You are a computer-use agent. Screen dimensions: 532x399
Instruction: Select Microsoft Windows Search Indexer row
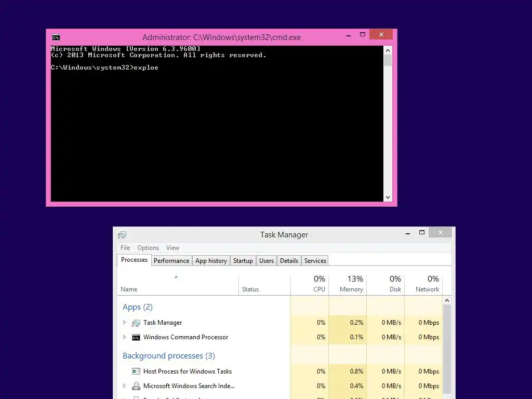tap(280, 386)
